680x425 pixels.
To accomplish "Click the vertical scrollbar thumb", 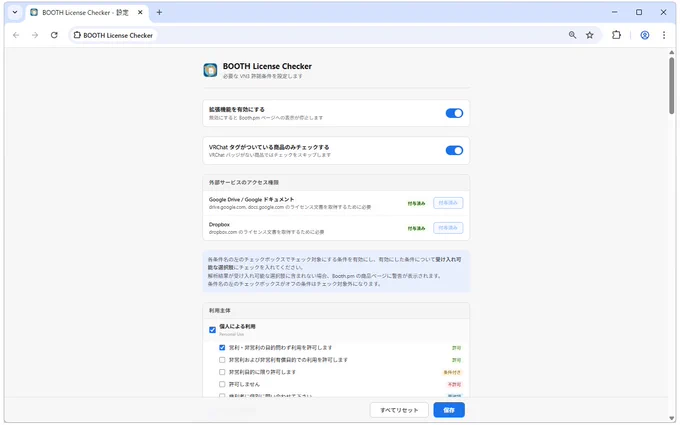I will tap(671, 85).
